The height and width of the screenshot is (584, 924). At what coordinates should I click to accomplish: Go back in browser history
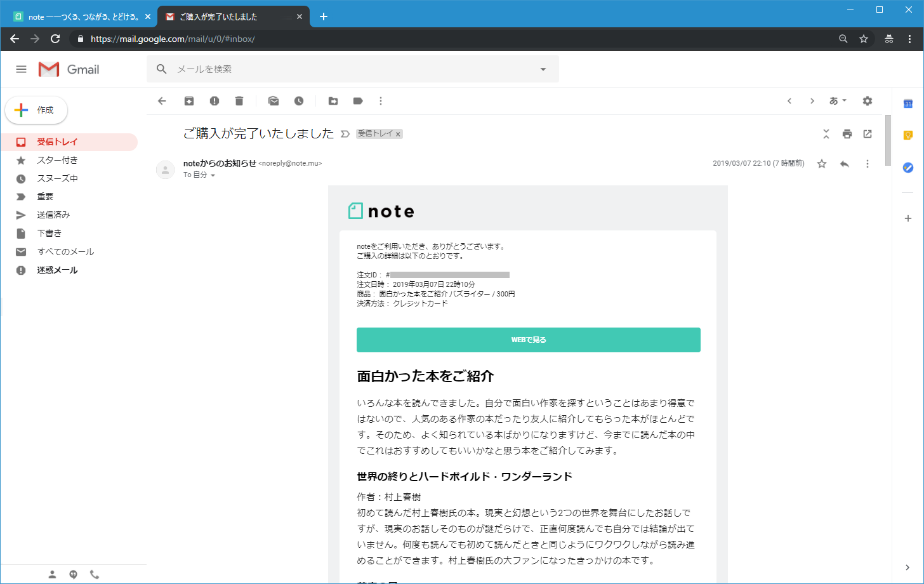(x=15, y=39)
